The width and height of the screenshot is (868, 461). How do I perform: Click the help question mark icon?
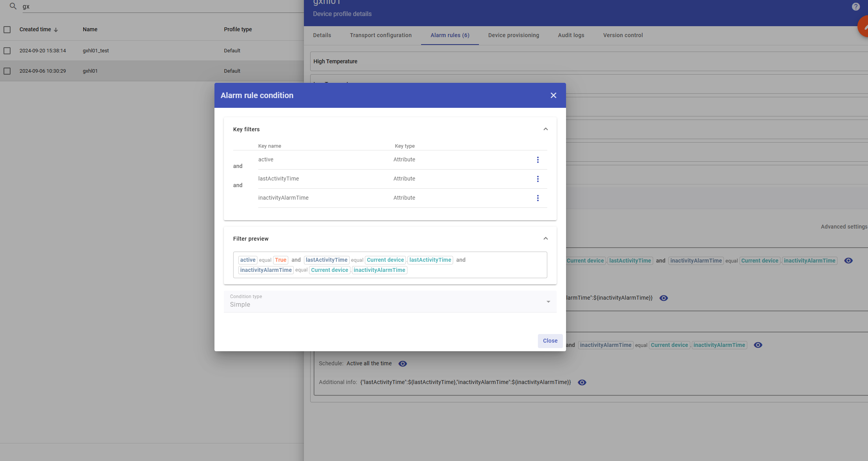[855, 7]
